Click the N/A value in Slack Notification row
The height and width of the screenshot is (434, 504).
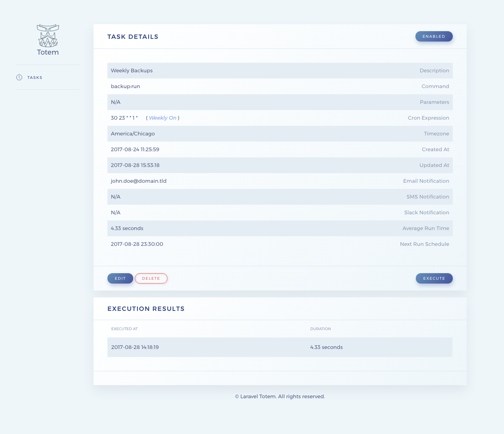tap(116, 212)
